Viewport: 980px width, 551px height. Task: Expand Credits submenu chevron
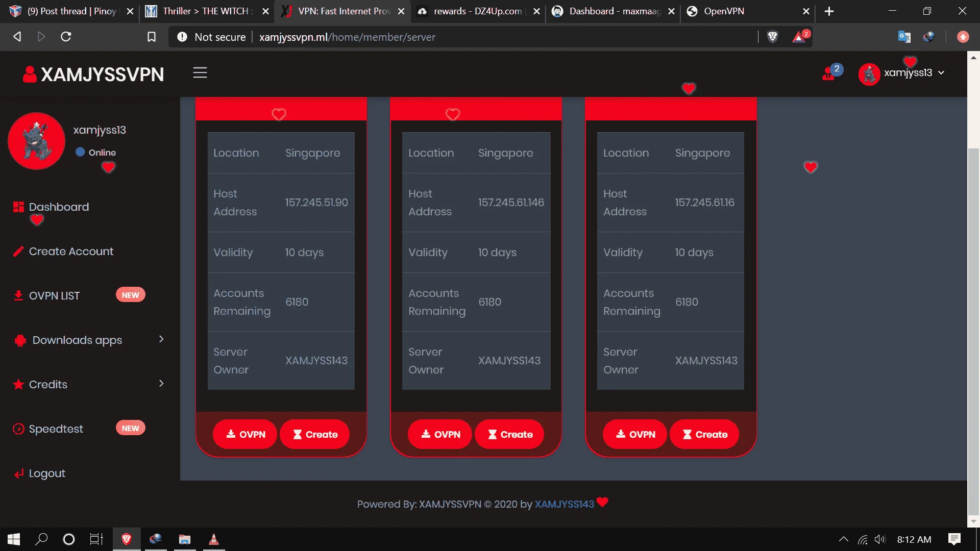(x=161, y=384)
